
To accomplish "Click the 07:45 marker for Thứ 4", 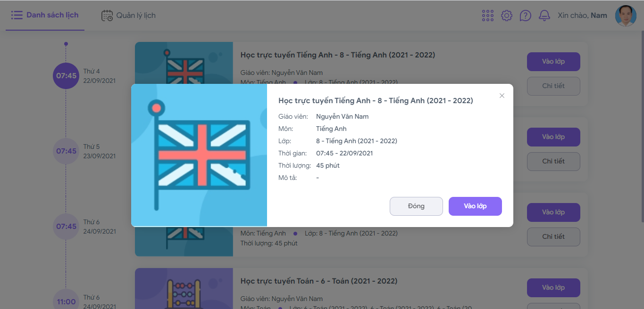I will 66,76.
